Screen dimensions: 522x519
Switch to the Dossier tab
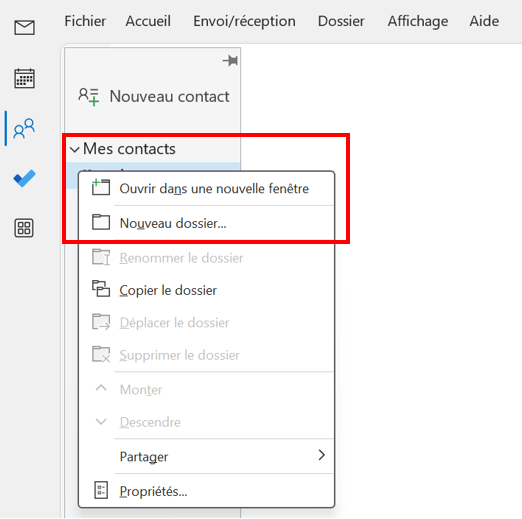point(341,21)
